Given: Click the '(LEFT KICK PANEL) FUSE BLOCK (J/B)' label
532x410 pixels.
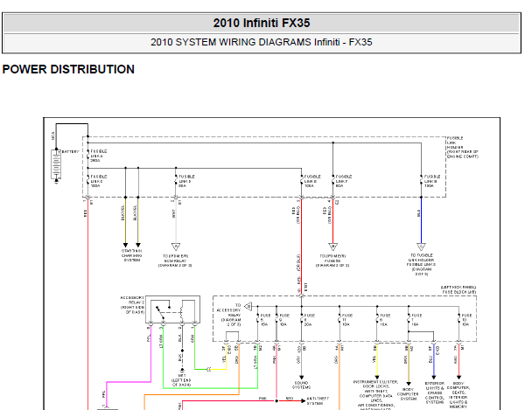Looking at the screenshot, I should (458, 289).
